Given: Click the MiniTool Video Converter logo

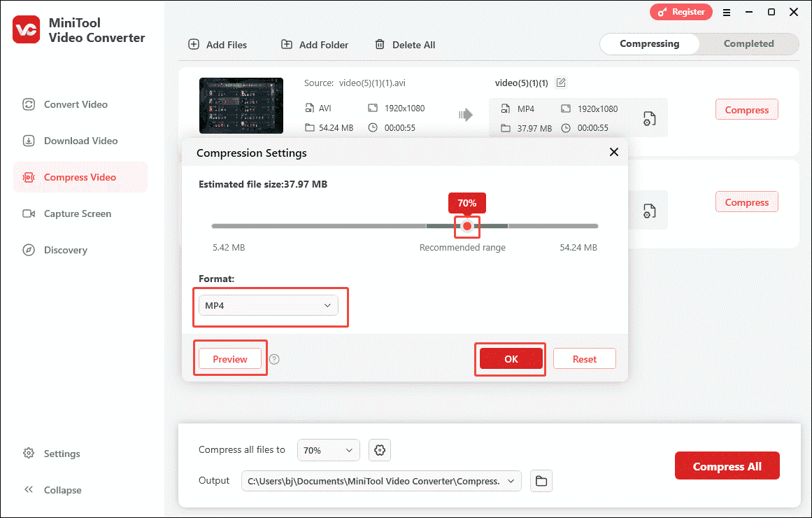Looking at the screenshot, I should [27, 29].
